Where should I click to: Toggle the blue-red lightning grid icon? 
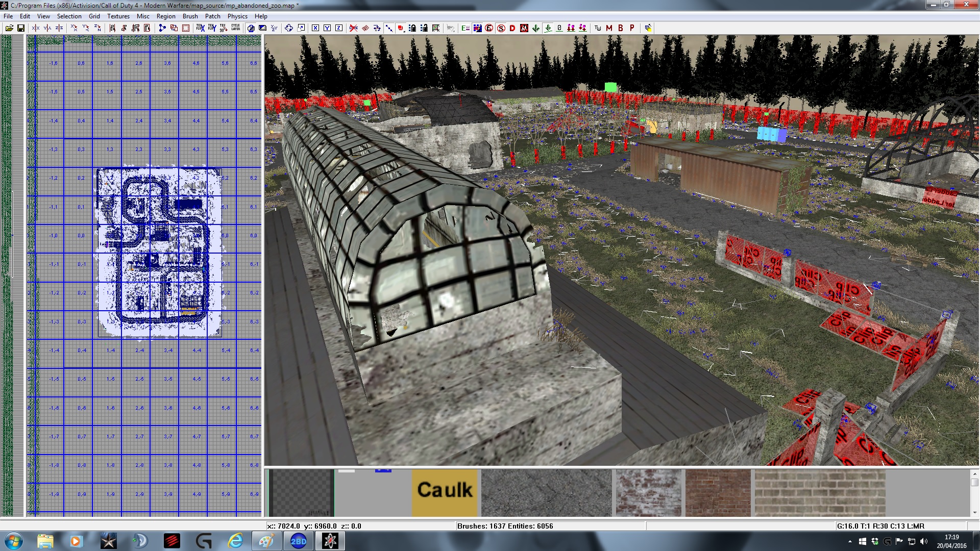point(477,28)
